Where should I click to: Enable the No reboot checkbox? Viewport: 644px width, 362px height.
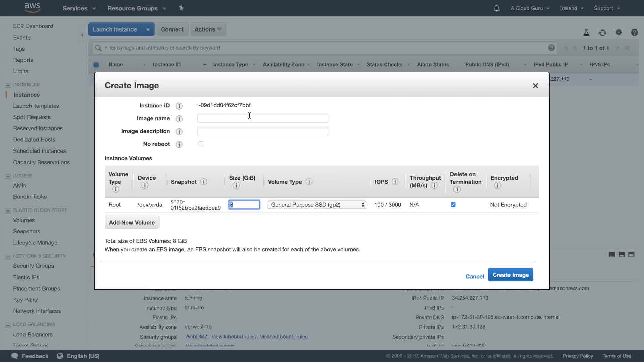tap(201, 144)
